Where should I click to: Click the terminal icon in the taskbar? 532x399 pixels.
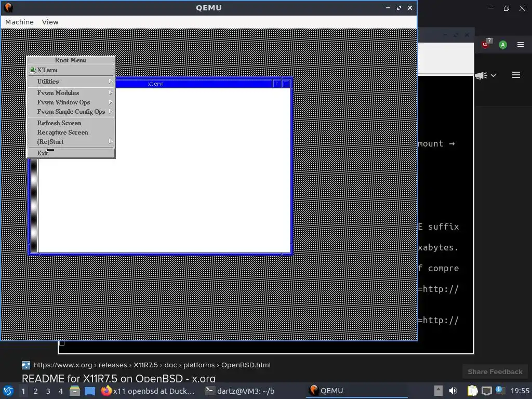[210, 391]
